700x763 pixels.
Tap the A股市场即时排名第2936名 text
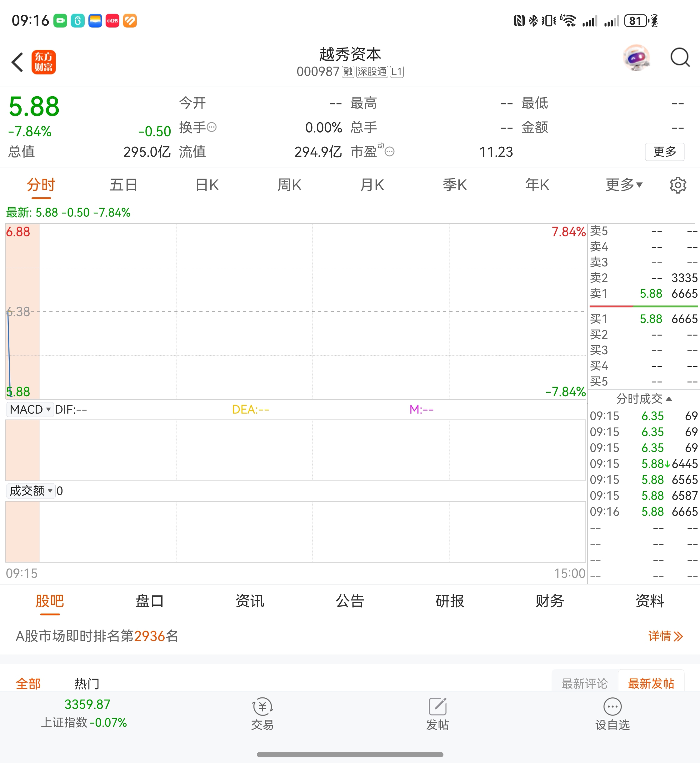coord(97,636)
